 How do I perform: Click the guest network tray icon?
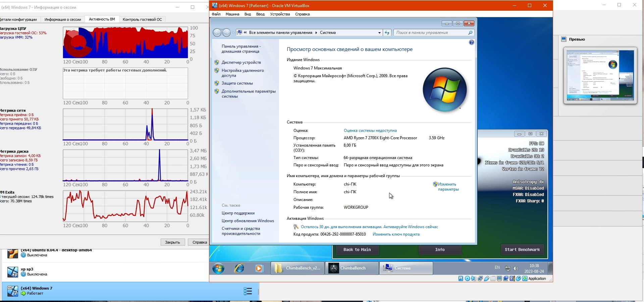pyautogui.click(x=508, y=268)
